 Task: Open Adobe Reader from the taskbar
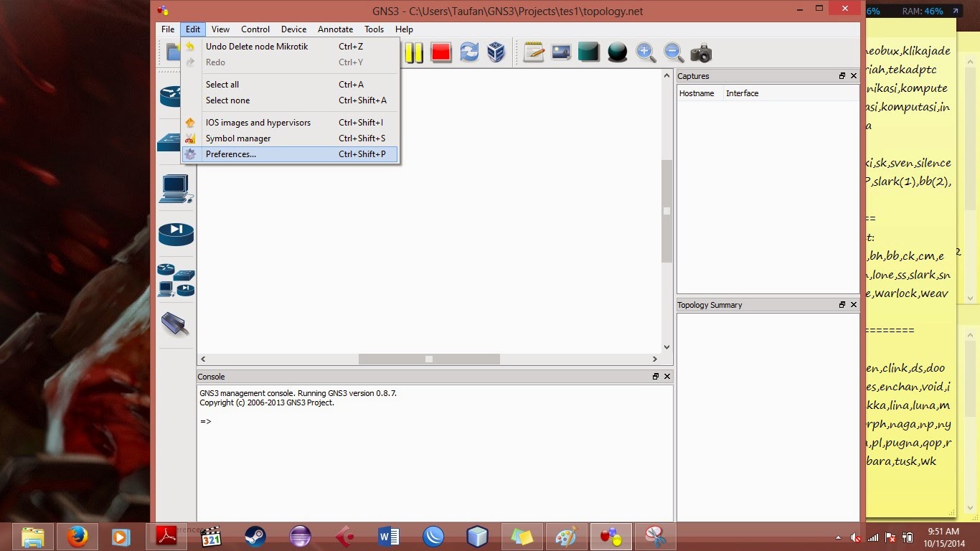point(167,537)
